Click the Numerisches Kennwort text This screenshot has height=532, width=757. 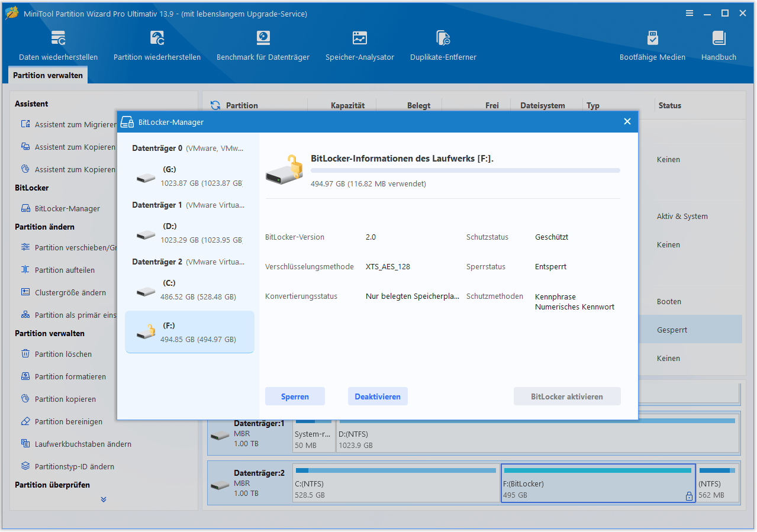click(574, 307)
